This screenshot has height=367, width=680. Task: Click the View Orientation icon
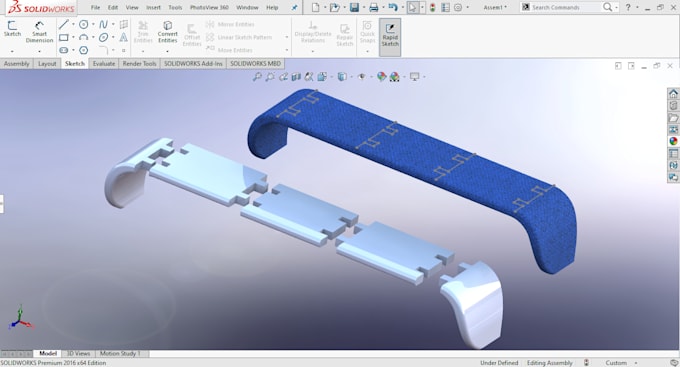[x=322, y=77]
